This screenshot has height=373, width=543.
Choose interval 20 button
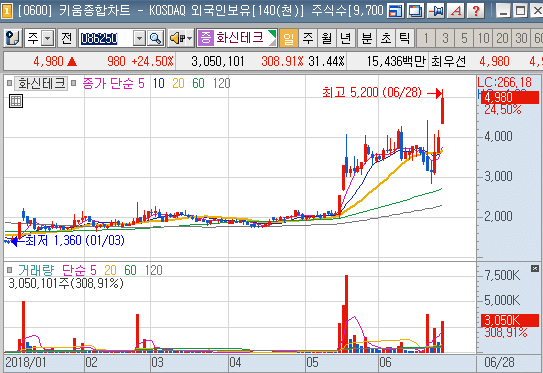(502, 38)
